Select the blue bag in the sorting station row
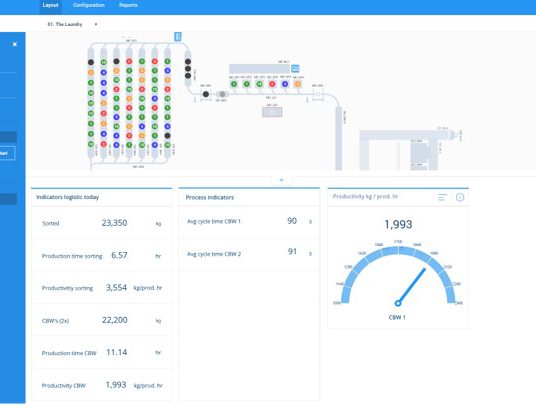Image resolution: width=536 pixels, height=409 pixels. pyautogui.click(x=285, y=84)
